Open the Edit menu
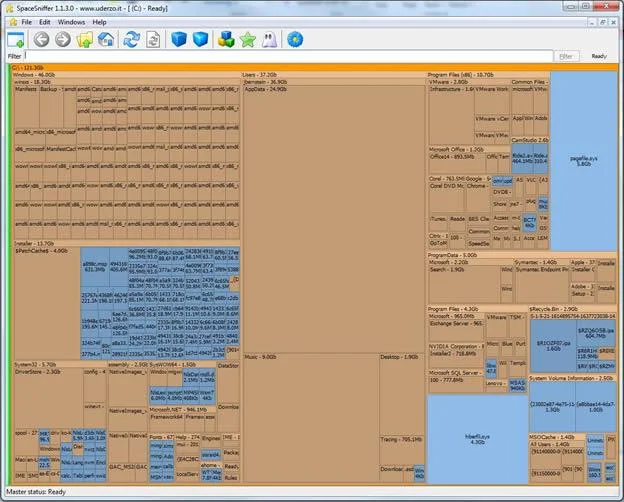 pyautogui.click(x=45, y=22)
